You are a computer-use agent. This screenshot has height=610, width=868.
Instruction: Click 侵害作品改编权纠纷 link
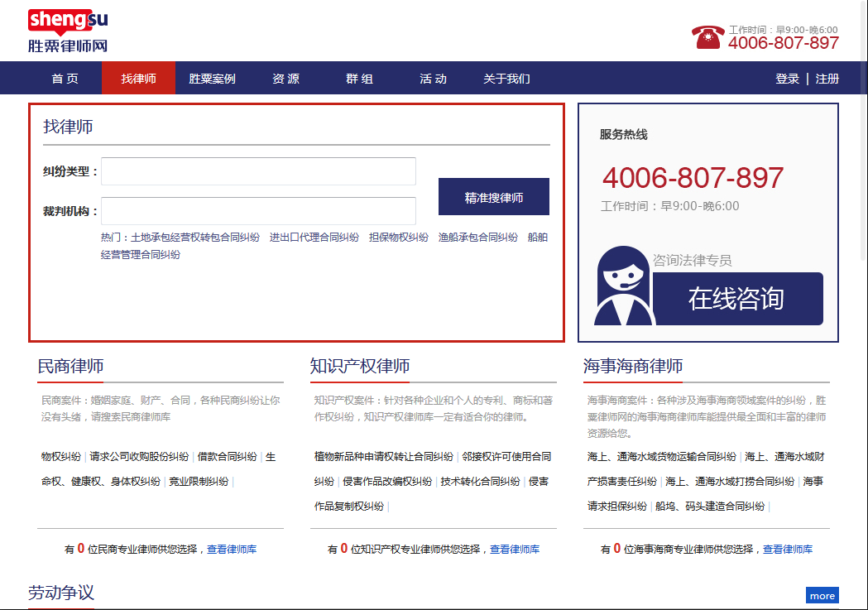(387, 481)
